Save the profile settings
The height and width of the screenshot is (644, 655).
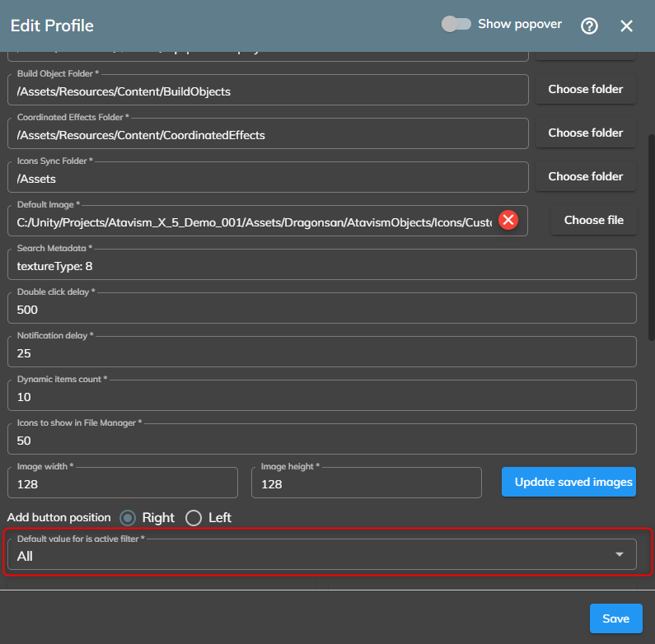pyautogui.click(x=615, y=618)
